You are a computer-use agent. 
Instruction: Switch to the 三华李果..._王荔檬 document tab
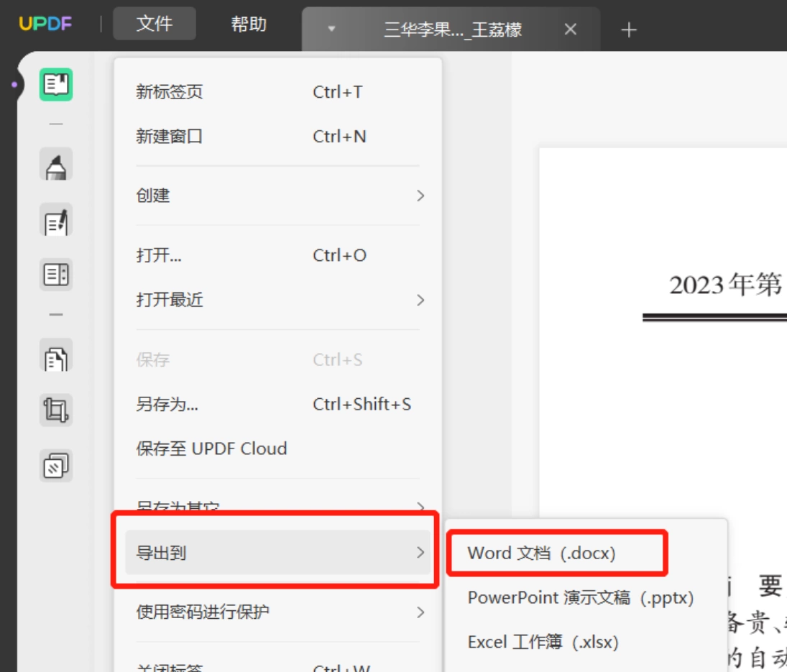click(x=453, y=29)
